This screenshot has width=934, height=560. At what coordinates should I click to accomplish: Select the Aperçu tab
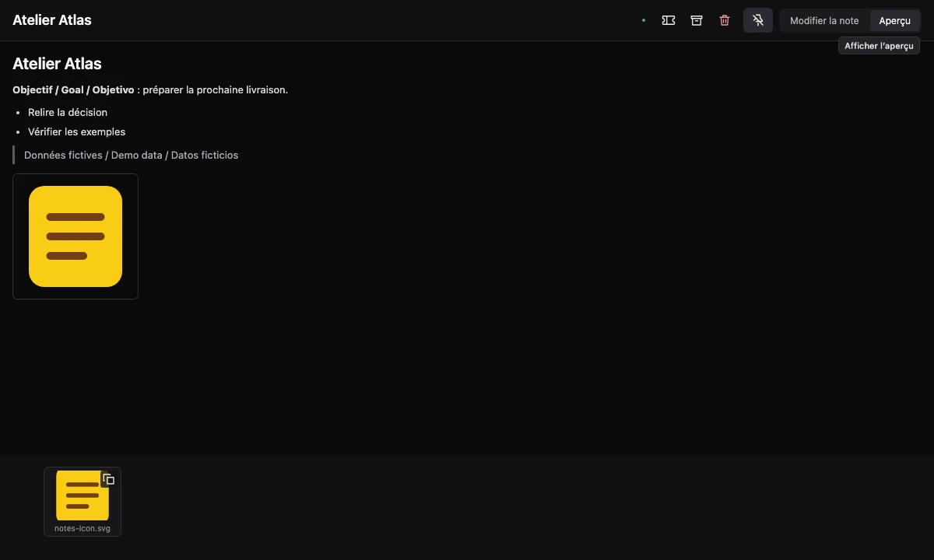click(895, 21)
